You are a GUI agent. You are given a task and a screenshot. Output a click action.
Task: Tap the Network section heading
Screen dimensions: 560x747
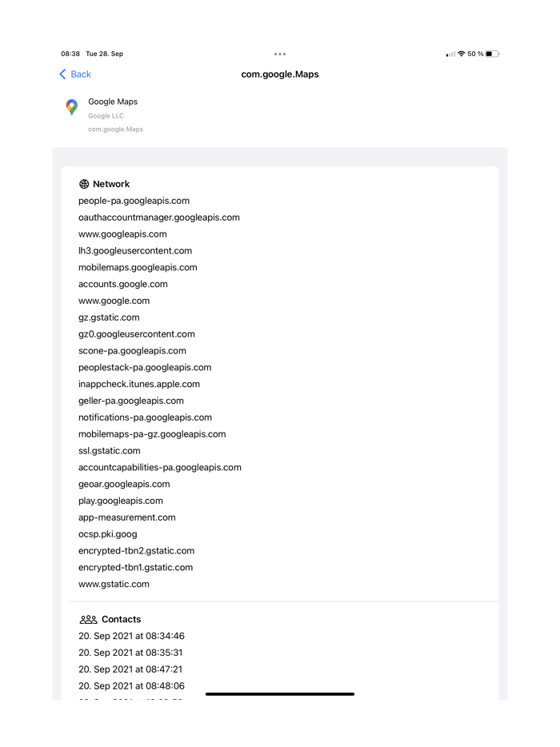point(111,184)
